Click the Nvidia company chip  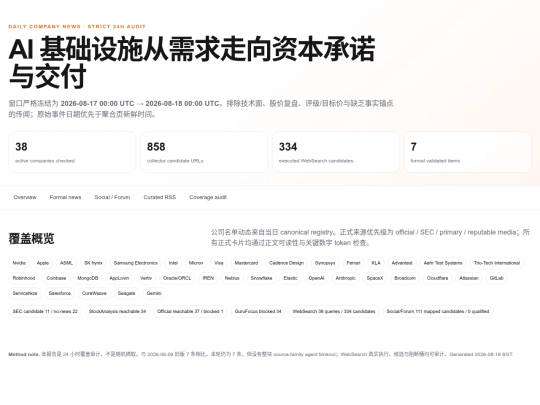[x=19, y=263]
